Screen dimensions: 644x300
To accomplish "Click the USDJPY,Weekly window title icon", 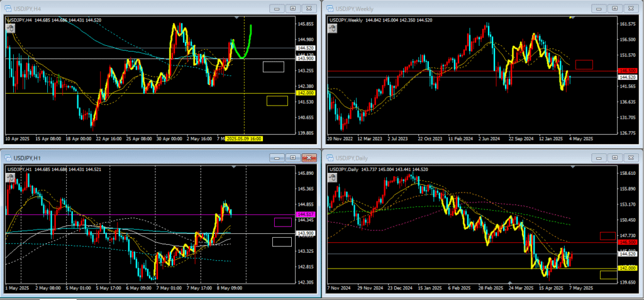I will [x=330, y=8].
